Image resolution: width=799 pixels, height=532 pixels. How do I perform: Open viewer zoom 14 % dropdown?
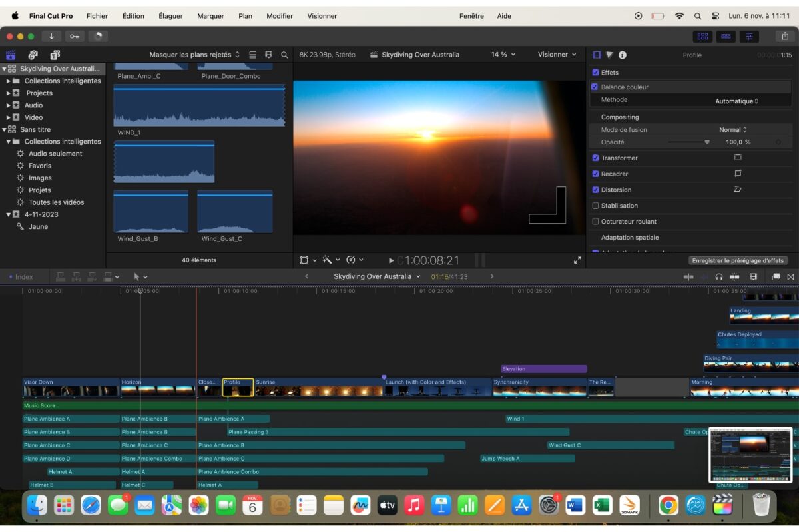click(x=503, y=55)
